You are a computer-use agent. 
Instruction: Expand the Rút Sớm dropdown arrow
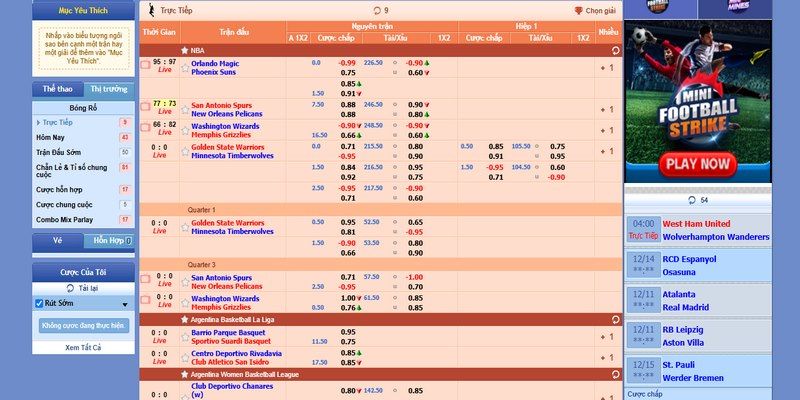tap(124, 304)
